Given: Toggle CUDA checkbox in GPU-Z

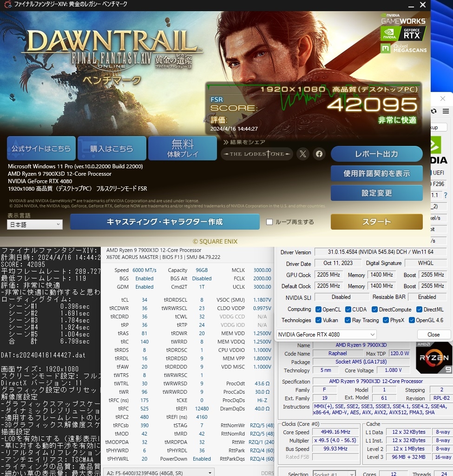Looking at the screenshot, I should click(348, 309).
